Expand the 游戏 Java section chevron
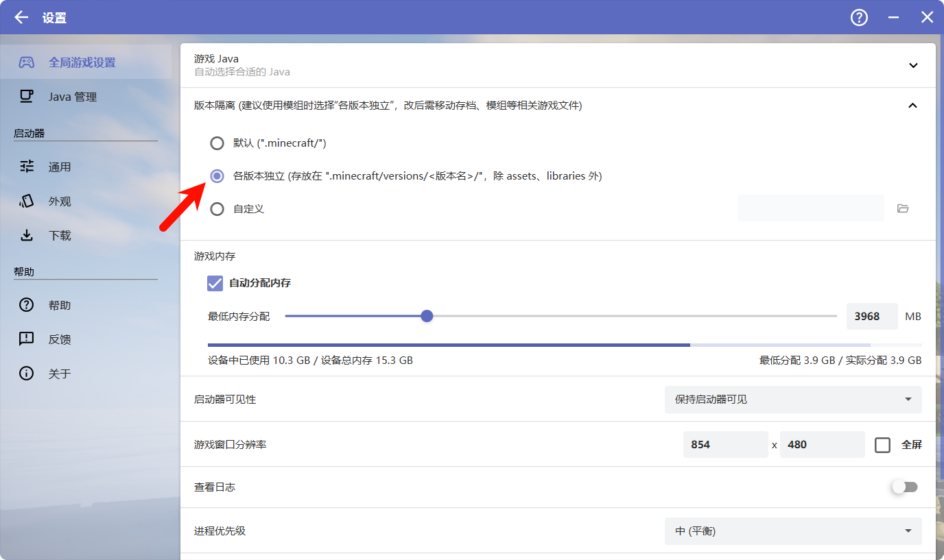This screenshot has width=944, height=560. point(913,66)
